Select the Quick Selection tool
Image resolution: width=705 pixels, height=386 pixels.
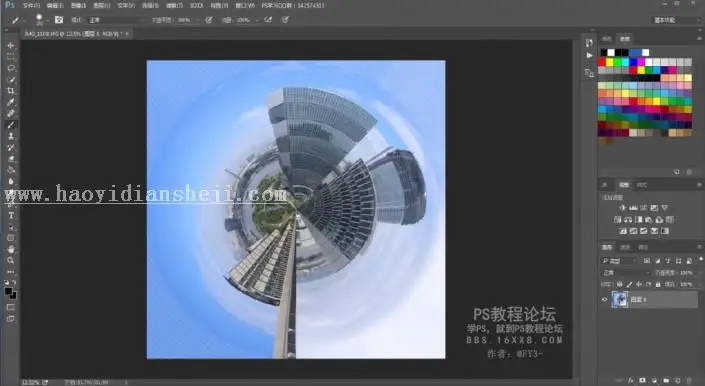click(x=11, y=79)
